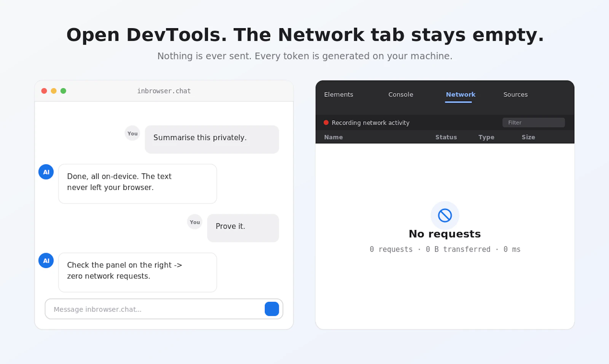The width and height of the screenshot is (609, 364).
Task: Click the blue send button in the chat input
Action: point(272,309)
